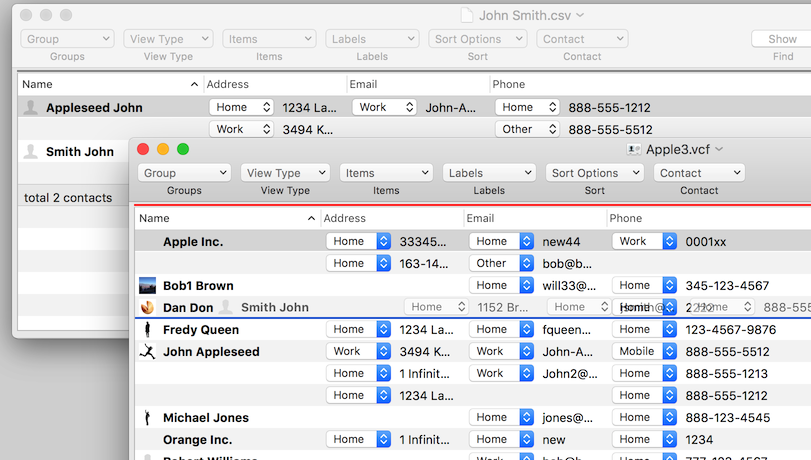The height and width of the screenshot is (460, 811).
Task: Open the Group dropdown in Apple3.vcf window
Action: click(184, 173)
